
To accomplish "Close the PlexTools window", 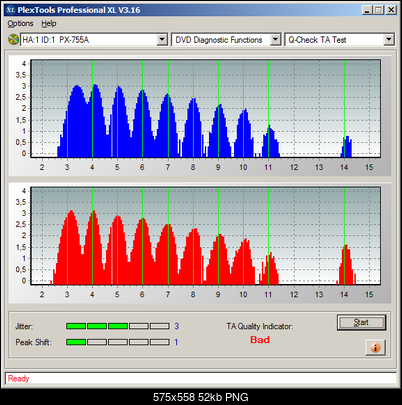I will coord(391,10).
